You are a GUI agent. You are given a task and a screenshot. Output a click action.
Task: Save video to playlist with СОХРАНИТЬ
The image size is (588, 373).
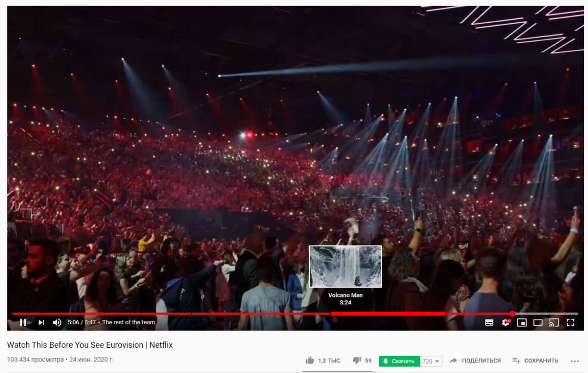point(536,361)
